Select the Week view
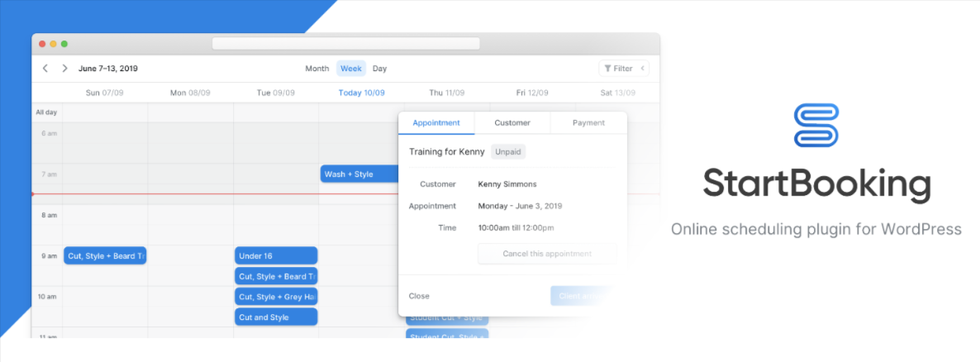This screenshot has width=980, height=362. coord(351,69)
